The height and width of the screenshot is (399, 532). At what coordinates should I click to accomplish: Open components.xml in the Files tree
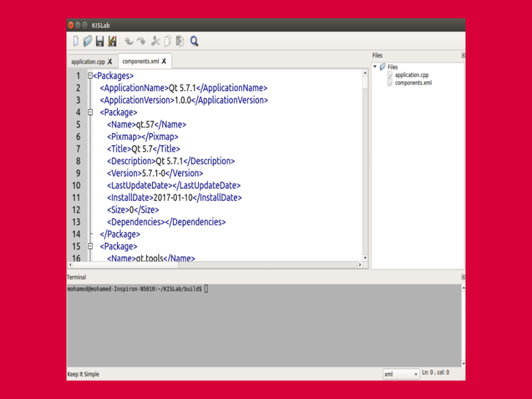coord(413,82)
